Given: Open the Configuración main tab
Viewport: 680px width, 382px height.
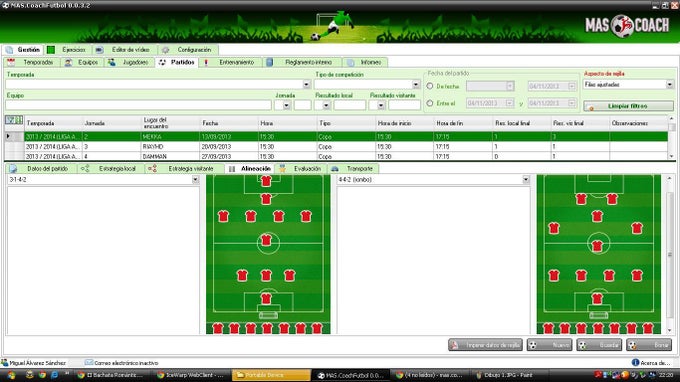Looking at the screenshot, I should point(188,50).
